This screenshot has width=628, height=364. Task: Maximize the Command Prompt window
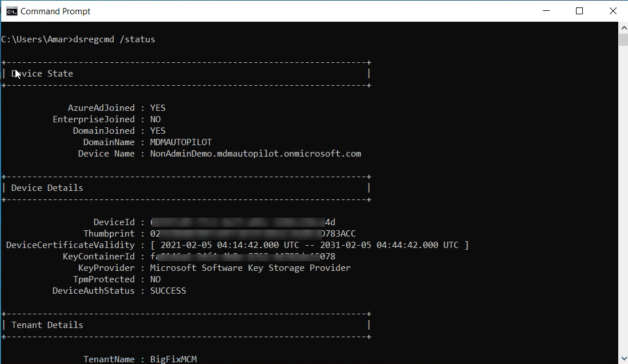click(x=579, y=11)
